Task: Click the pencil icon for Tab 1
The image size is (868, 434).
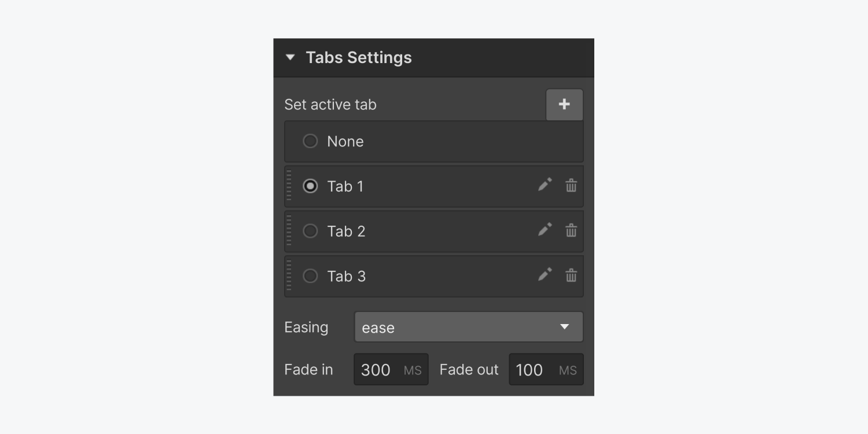Action: click(545, 185)
